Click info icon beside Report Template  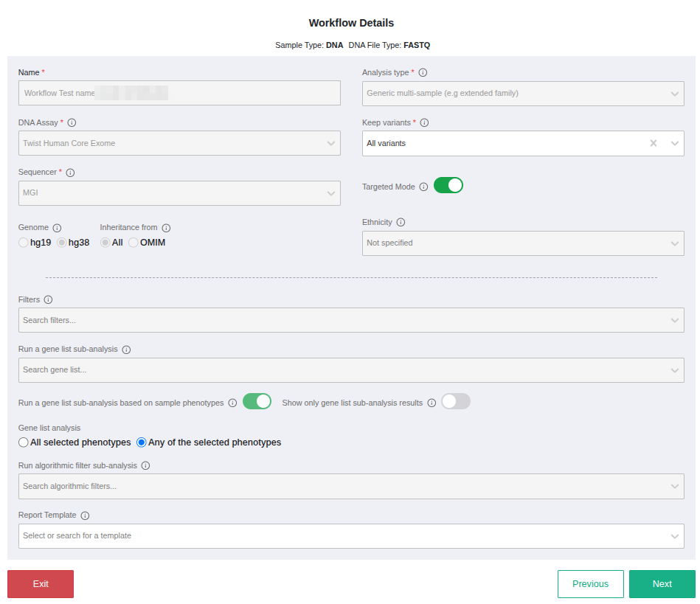pos(85,516)
